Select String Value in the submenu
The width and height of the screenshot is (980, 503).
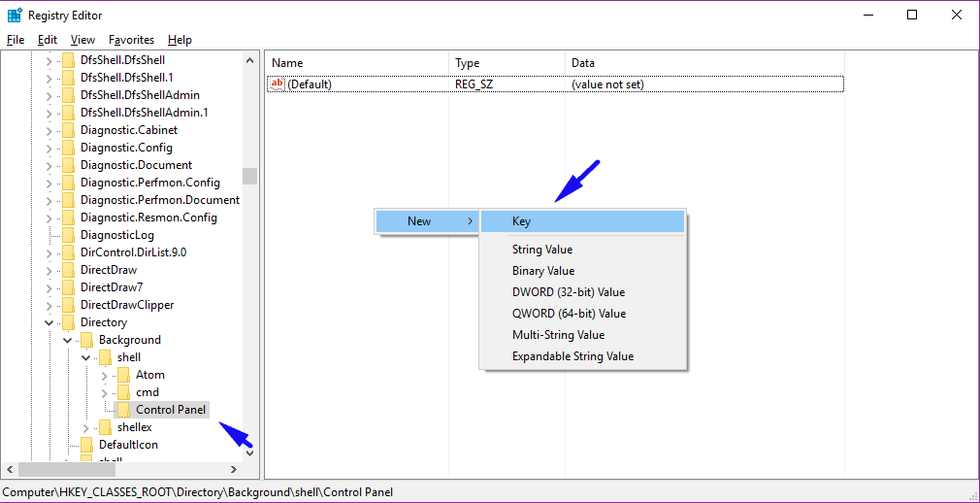[541, 250]
